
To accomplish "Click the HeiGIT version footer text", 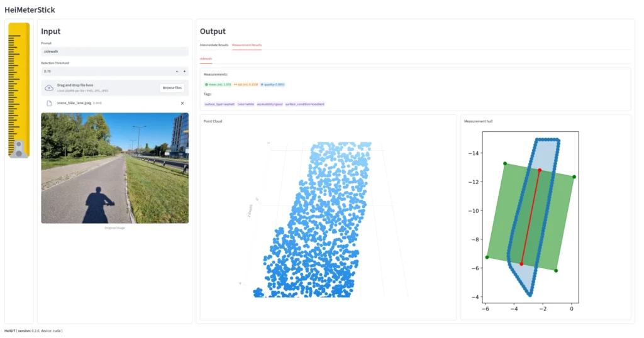I will pyautogui.click(x=33, y=330).
